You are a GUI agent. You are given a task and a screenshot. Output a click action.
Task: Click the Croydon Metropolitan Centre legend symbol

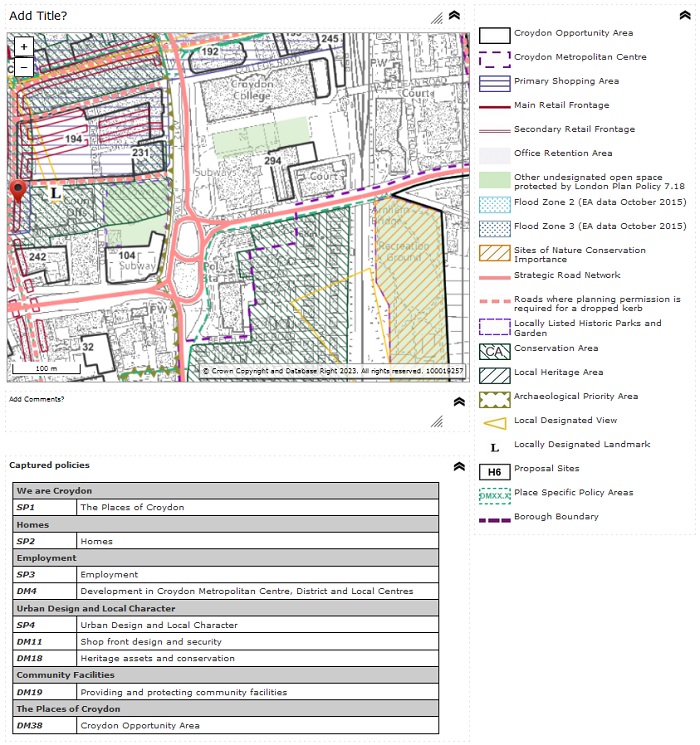(495, 59)
